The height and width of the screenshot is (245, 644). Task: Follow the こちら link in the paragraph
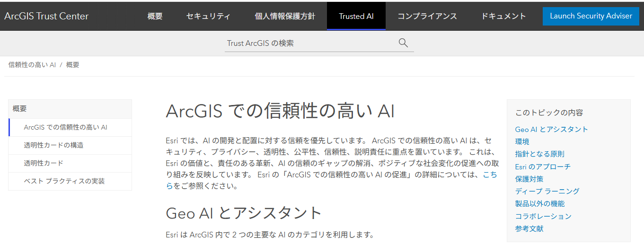[x=490, y=175]
